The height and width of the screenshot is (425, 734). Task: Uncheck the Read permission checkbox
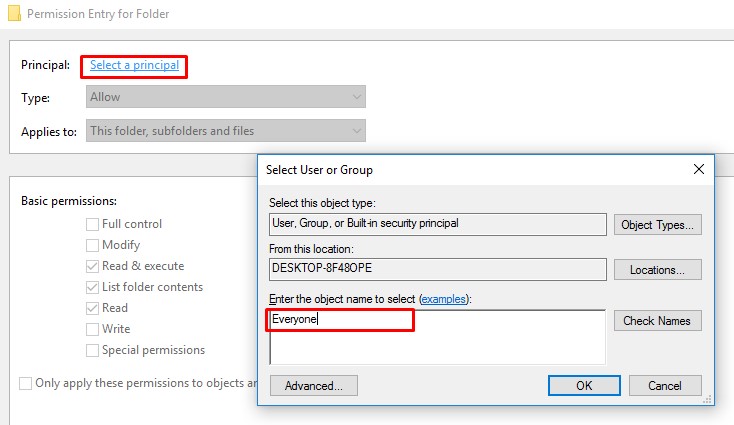coord(93,309)
